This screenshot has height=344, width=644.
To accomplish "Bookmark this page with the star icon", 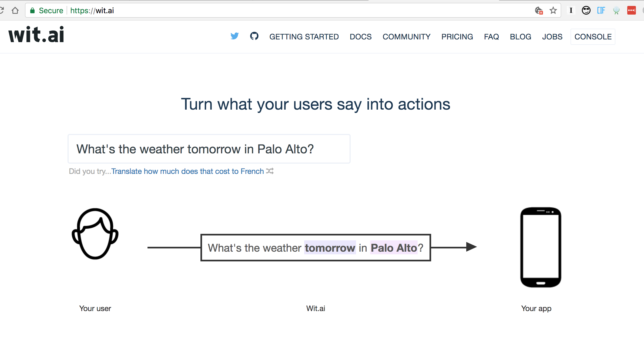I will click(x=553, y=11).
